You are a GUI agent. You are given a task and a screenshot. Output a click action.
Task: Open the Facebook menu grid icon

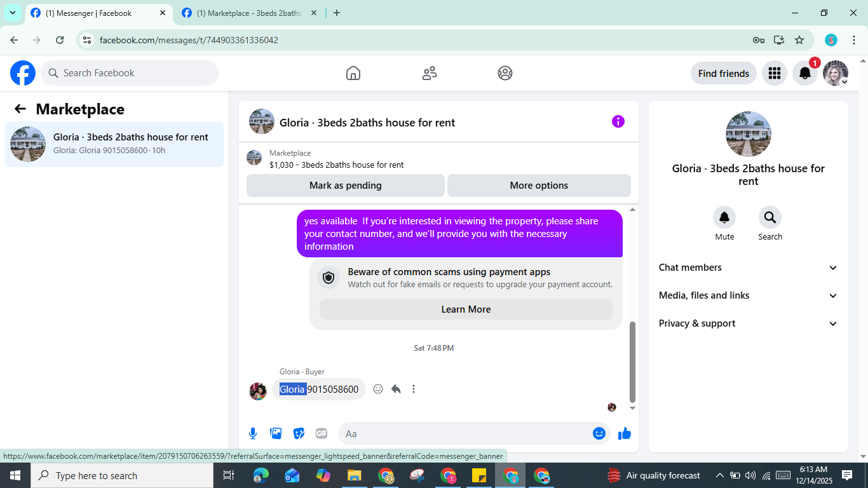tap(774, 73)
